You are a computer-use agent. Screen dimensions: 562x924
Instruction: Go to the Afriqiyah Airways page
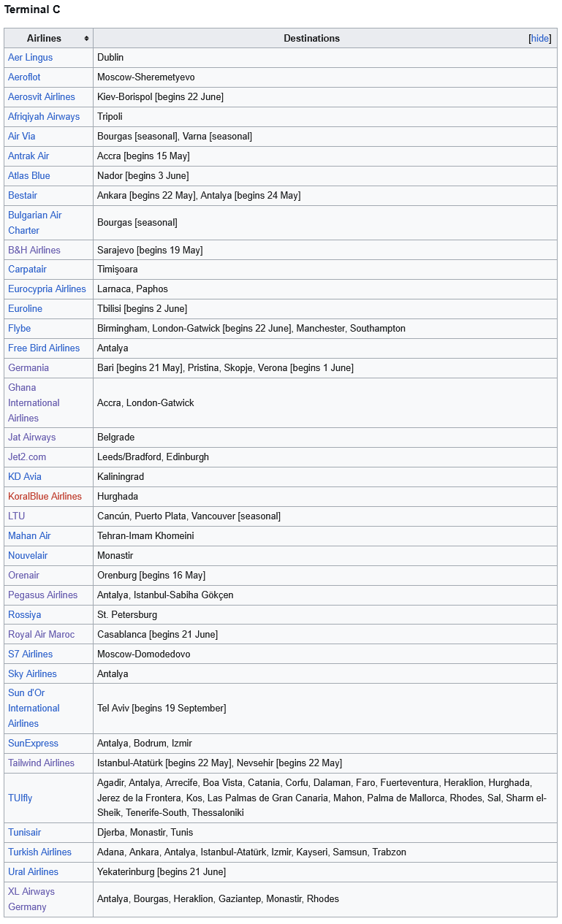click(44, 117)
